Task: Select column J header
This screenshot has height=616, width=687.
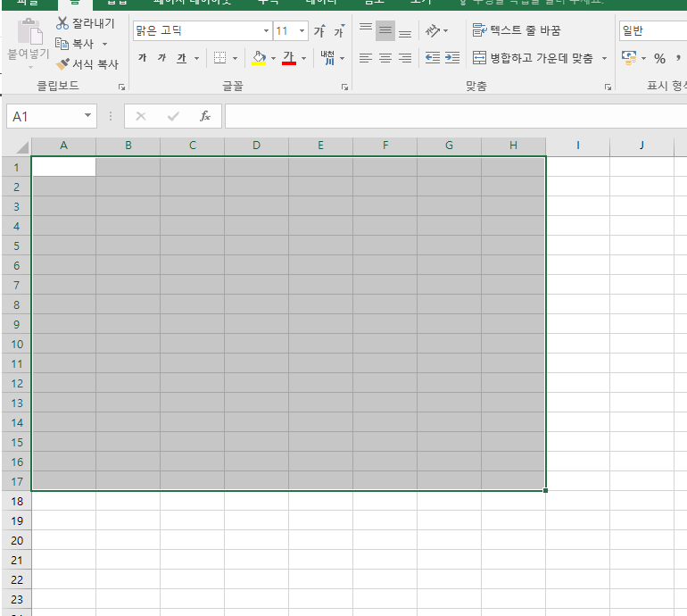Action: point(641,146)
